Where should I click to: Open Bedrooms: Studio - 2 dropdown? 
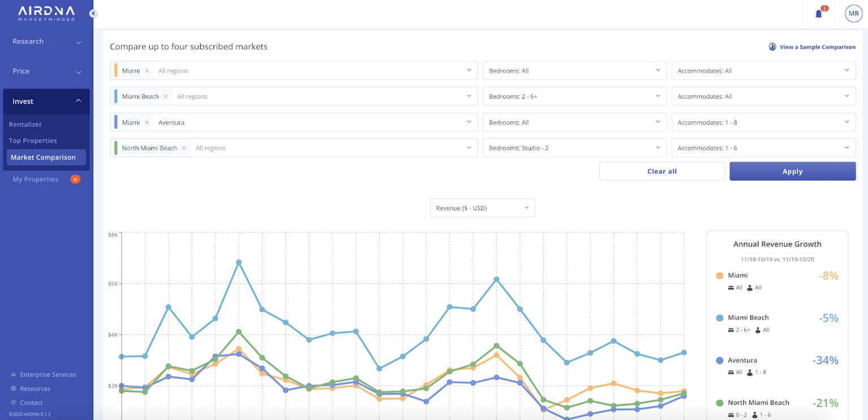tap(575, 148)
